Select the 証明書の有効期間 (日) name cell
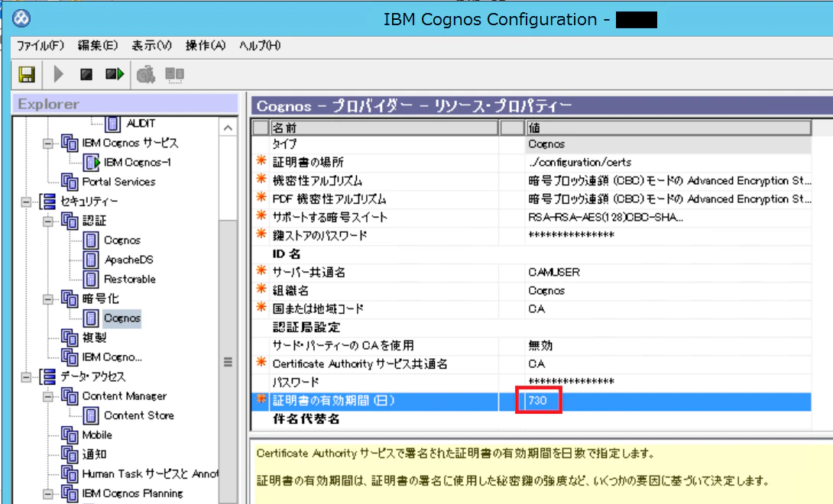 (x=384, y=401)
